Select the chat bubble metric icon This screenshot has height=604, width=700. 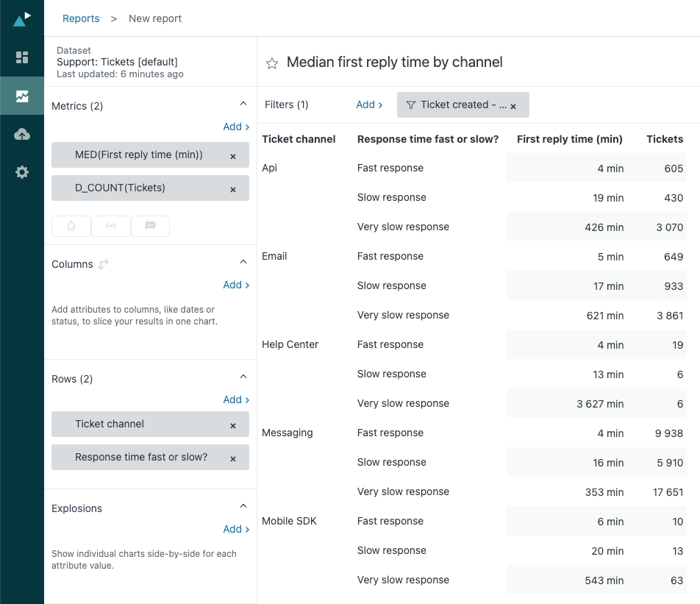point(150,226)
